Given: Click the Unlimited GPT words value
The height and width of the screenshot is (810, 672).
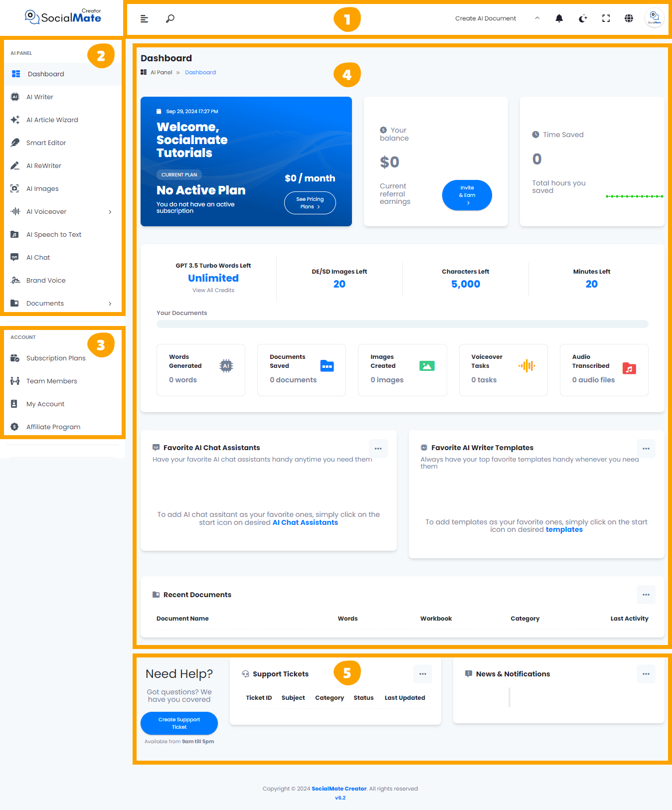Looking at the screenshot, I should click(213, 278).
